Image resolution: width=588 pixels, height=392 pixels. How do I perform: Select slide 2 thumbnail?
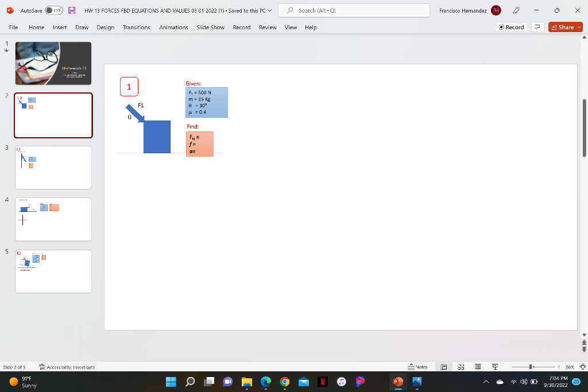53,115
